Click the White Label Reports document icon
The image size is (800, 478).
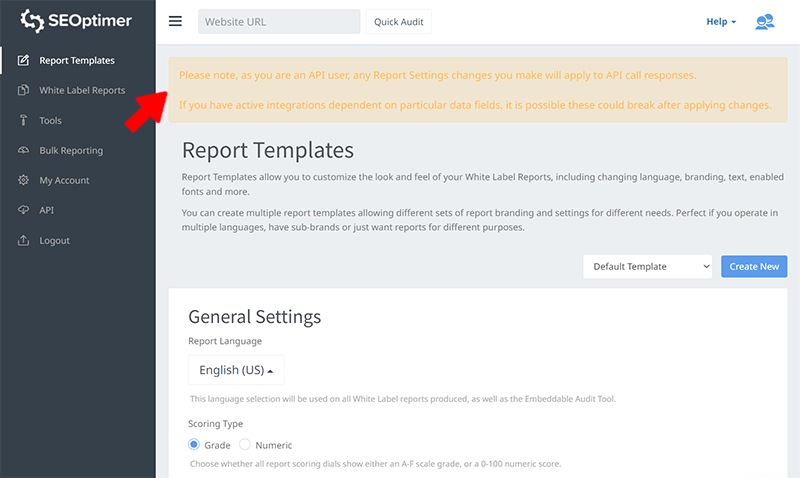click(x=23, y=90)
